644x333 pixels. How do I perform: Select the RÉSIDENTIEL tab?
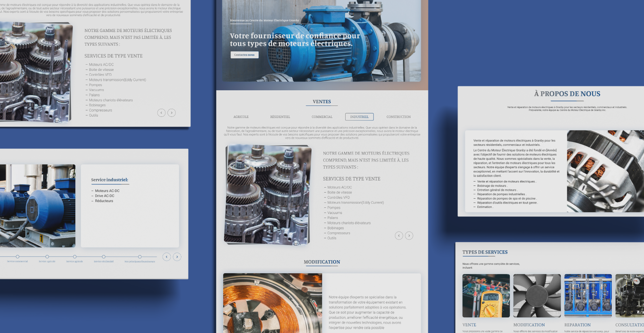click(280, 117)
